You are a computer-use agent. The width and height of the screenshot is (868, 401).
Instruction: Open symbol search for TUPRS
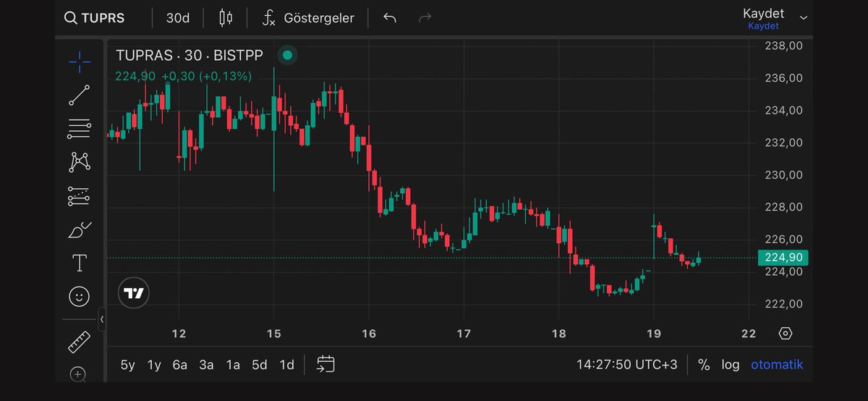[94, 17]
